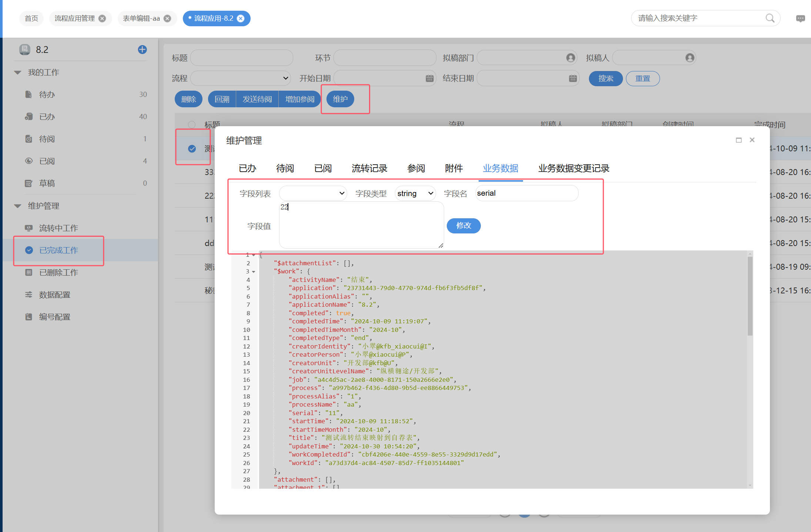
Task: Click the 数据配置 sliders icon in the sidebar
Action: [x=29, y=294]
